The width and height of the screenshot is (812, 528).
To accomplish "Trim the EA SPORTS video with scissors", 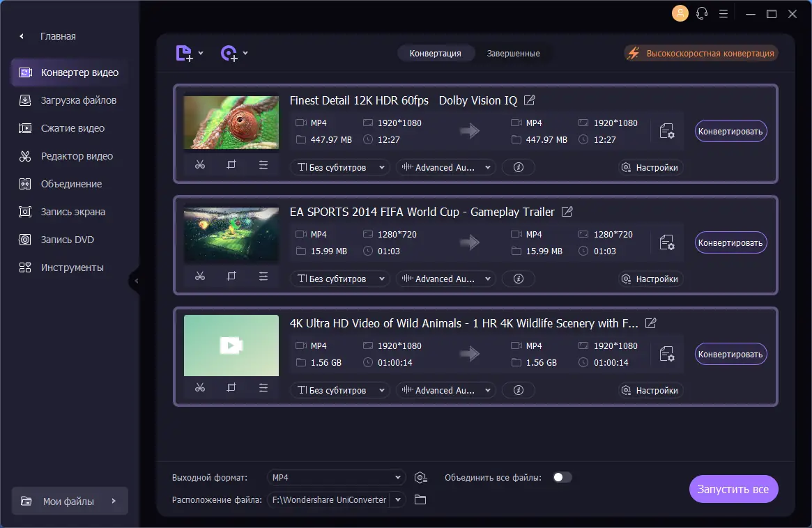I will click(x=200, y=277).
